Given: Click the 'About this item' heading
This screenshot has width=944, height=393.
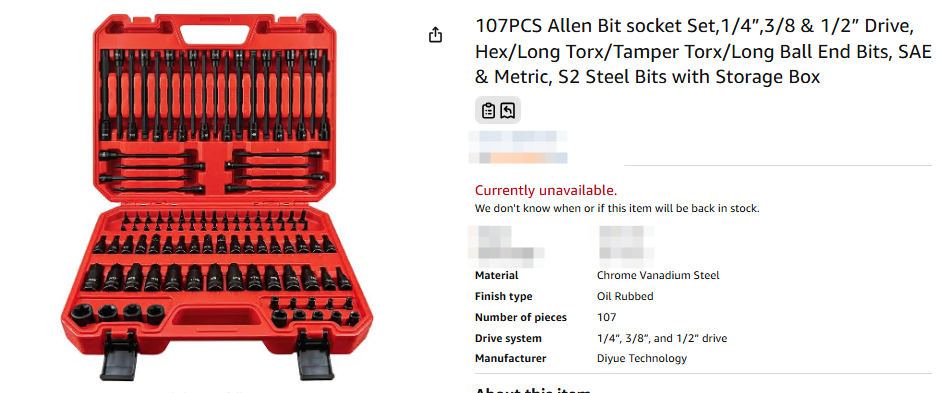Looking at the screenshot, I should [x=533, y=389].
